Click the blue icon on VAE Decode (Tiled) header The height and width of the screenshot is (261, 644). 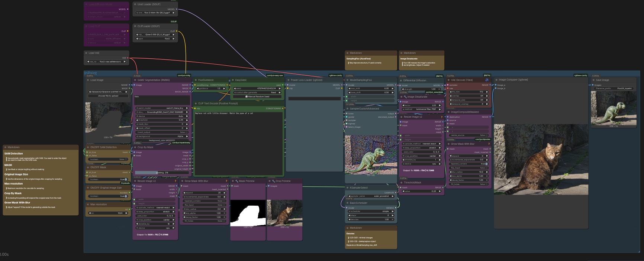point(487,80)
